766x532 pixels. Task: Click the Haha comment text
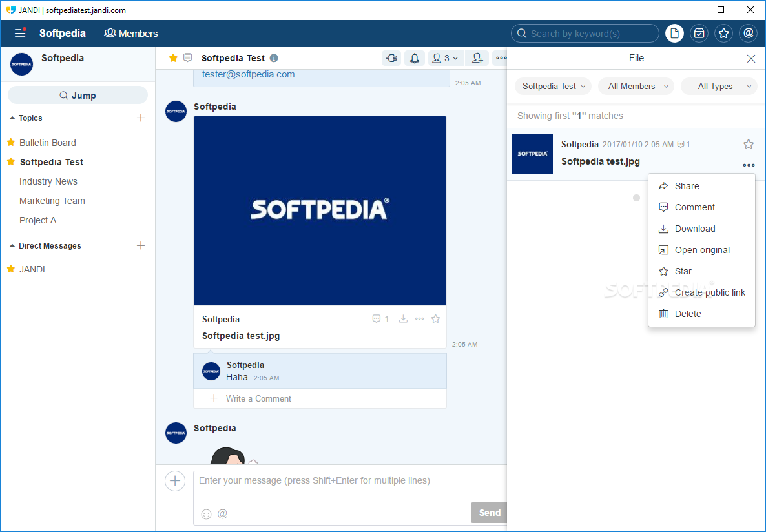click(x=237, y=377)
